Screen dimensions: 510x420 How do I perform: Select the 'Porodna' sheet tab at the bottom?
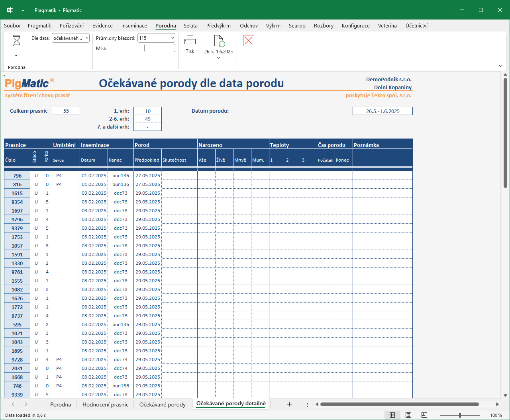(x=61, y=404)
